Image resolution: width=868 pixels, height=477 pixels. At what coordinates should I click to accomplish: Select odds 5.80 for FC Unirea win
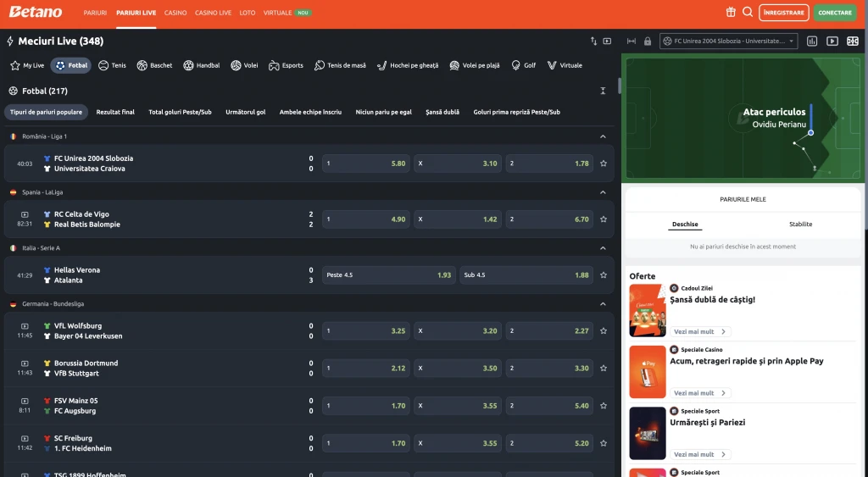365,164
